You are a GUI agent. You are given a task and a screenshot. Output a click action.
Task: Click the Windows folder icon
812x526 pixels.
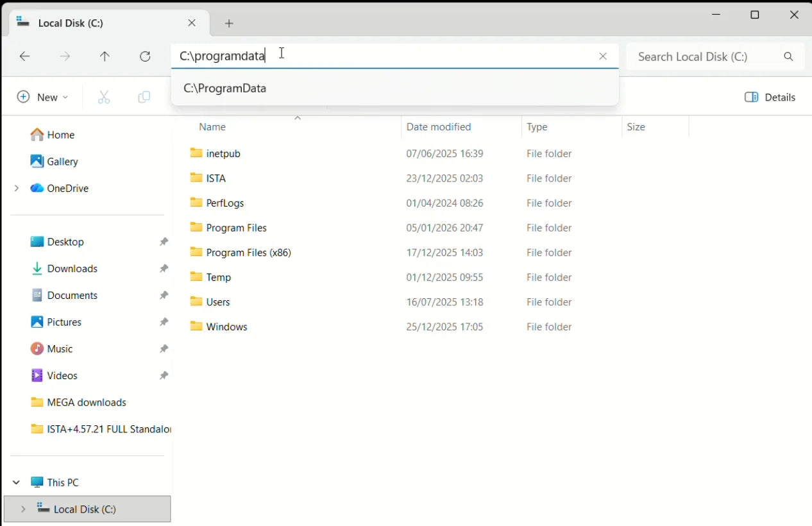click(196, 326)
